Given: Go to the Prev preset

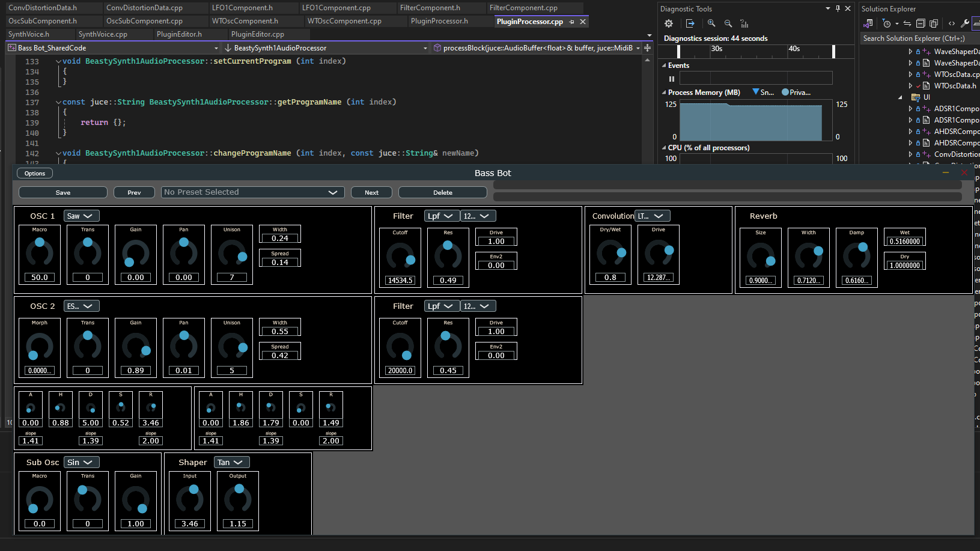Looking at the screenshot, I should tap(134, 192).
